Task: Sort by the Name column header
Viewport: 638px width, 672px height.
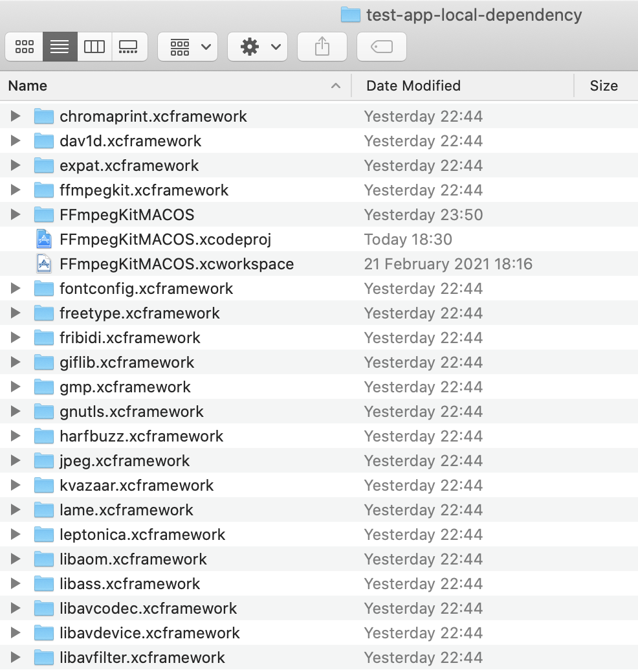Action: [175, 85]
